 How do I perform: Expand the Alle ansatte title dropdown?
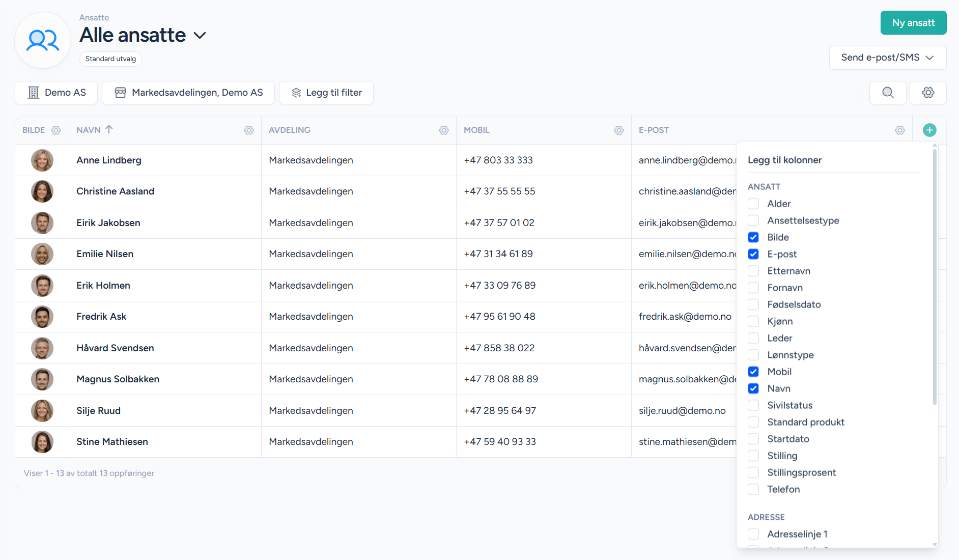click(200, 36)
